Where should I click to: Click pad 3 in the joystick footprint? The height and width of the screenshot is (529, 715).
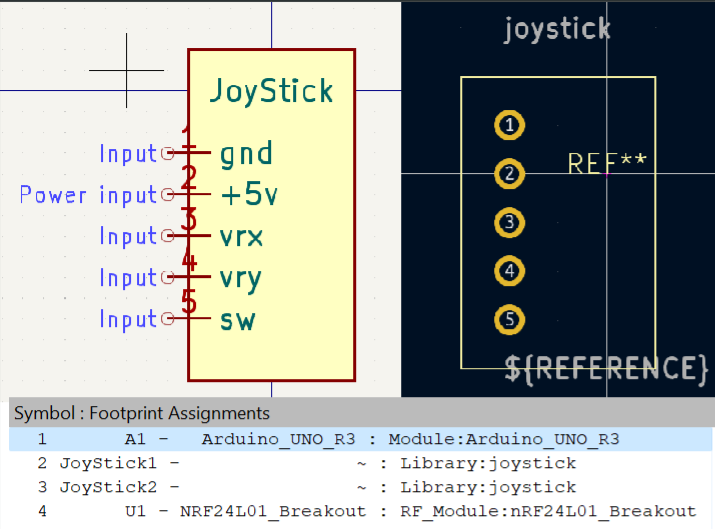[509, 223]
